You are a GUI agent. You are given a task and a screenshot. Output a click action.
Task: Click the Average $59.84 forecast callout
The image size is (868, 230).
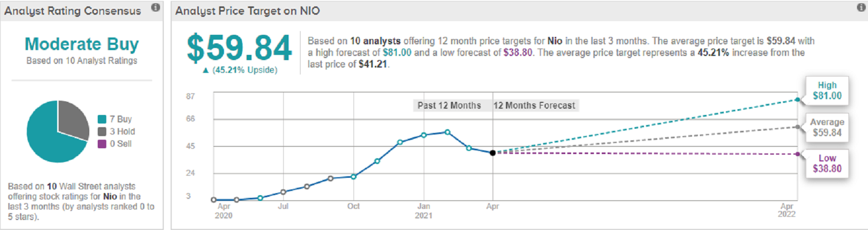(827, 128)
